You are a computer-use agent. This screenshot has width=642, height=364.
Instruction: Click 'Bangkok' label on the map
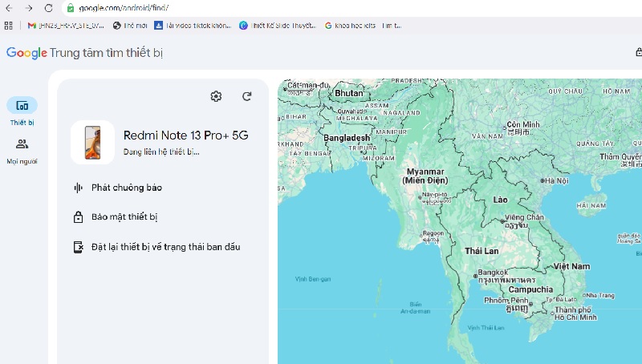click(493, 273)
